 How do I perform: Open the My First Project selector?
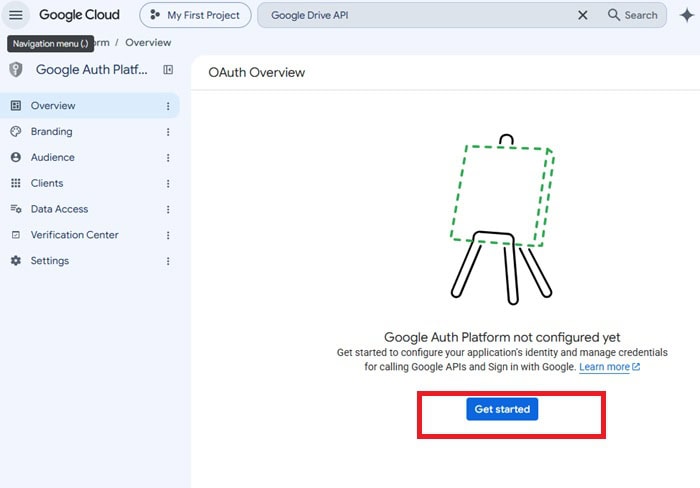(195, 15)
